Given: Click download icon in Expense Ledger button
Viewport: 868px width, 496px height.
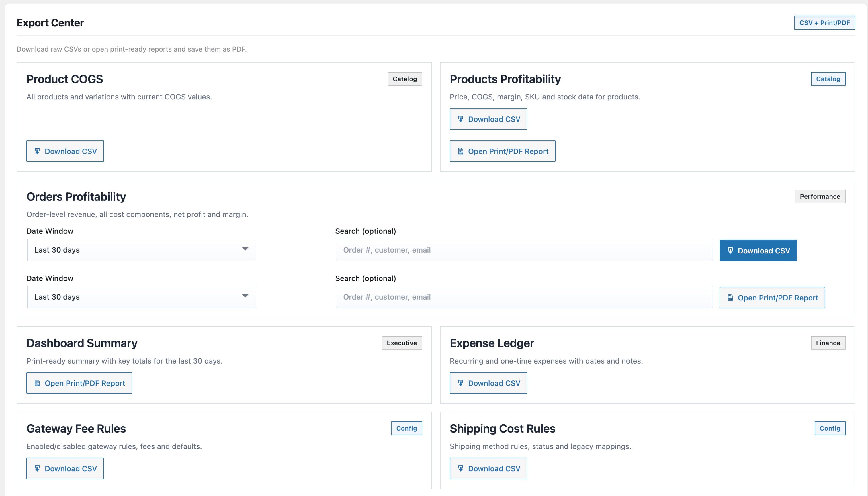Looking at the screenshot, I should 460,383.
